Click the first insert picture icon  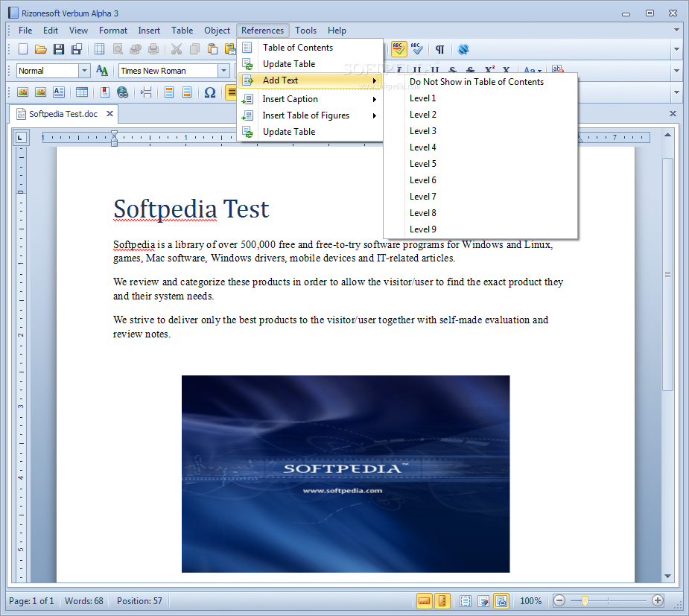[x=22, y=92]
